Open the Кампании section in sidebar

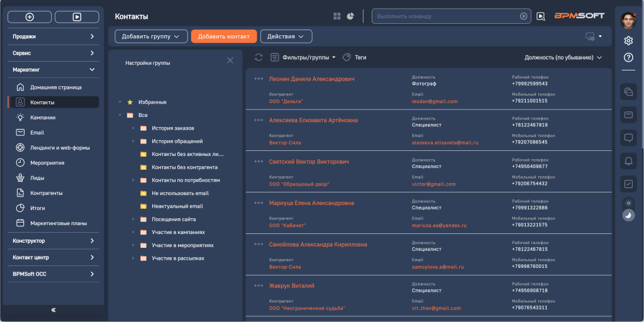43,117
